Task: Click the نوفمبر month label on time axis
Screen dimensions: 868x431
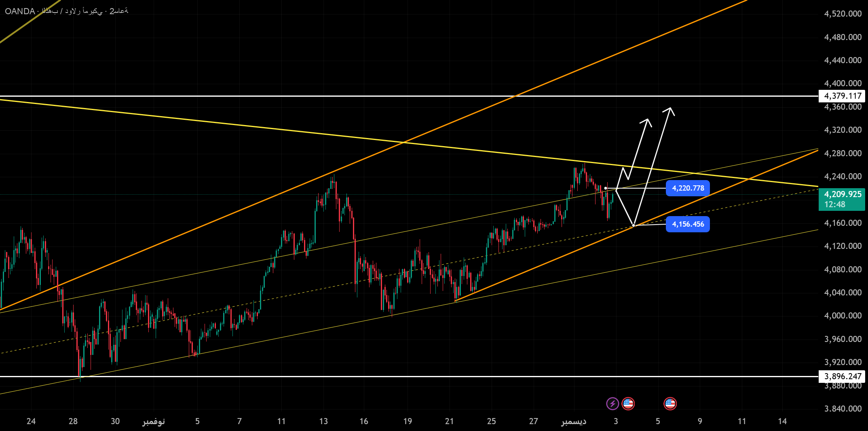Action: tap(154, 421)
